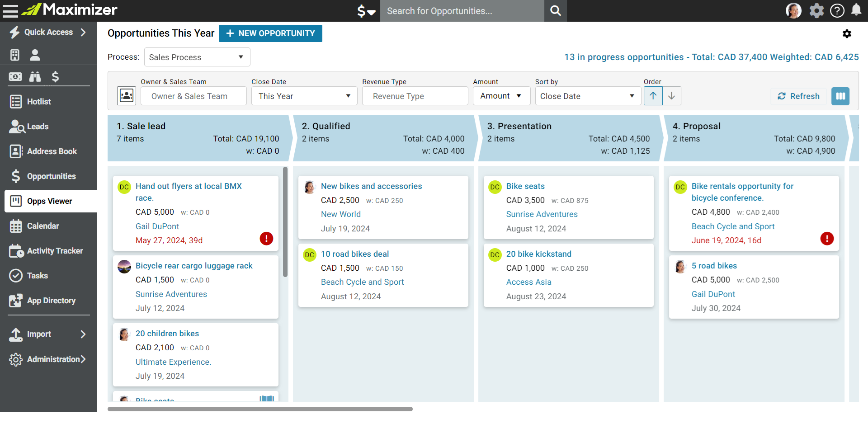Click the money bill icon in sidebar

coord(15,77)
